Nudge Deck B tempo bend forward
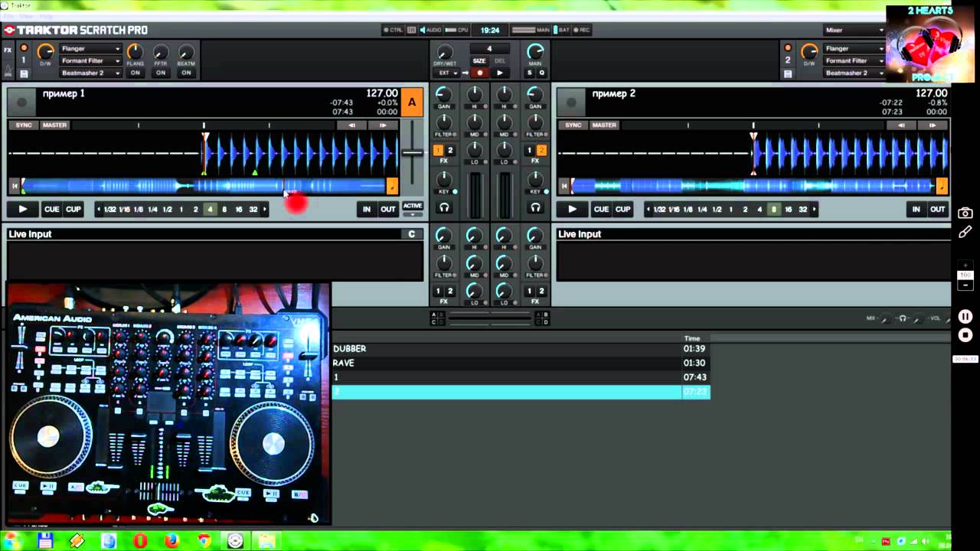This screenshot has height=551, width=980. 933,125
